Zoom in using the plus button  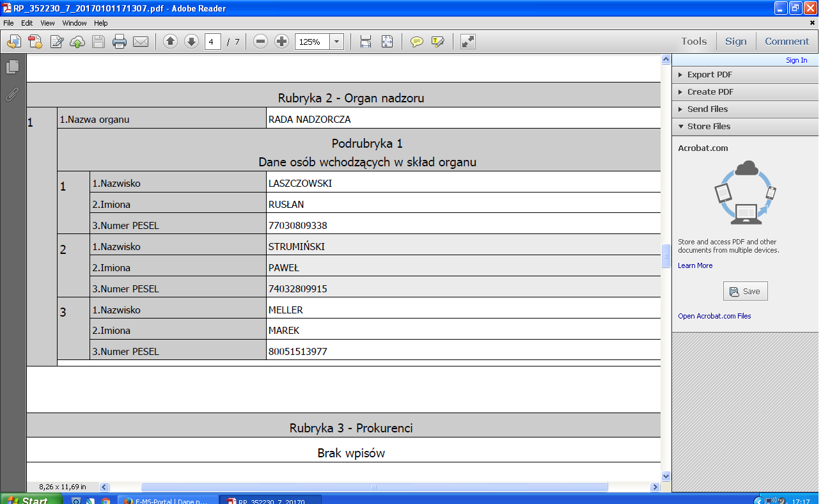(x=281, y=42)
